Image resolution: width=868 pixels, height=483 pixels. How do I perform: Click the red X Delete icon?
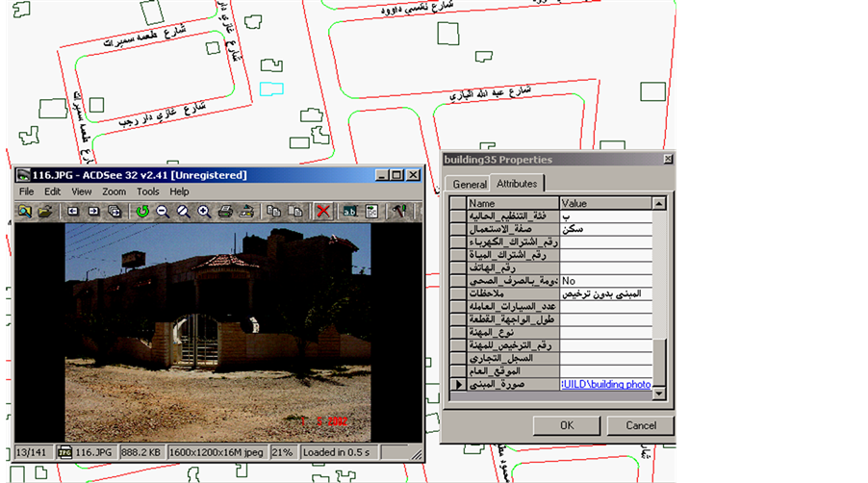[324, 211]
